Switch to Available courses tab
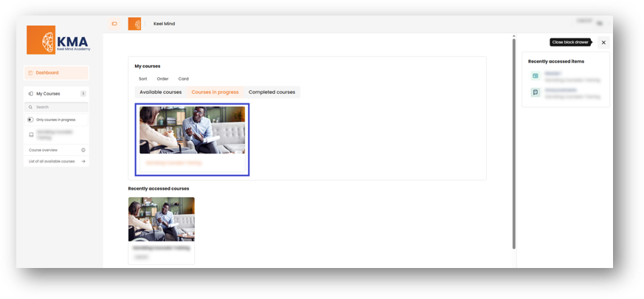The height and width of the screenshot is (299, 644). point(160,92)
